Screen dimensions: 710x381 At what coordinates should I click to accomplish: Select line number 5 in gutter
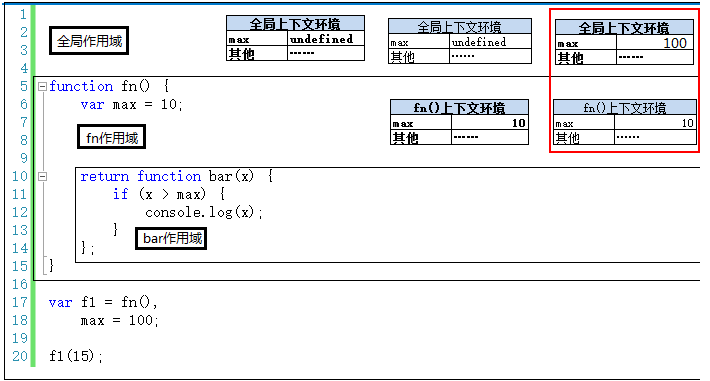tap(23, 86)
